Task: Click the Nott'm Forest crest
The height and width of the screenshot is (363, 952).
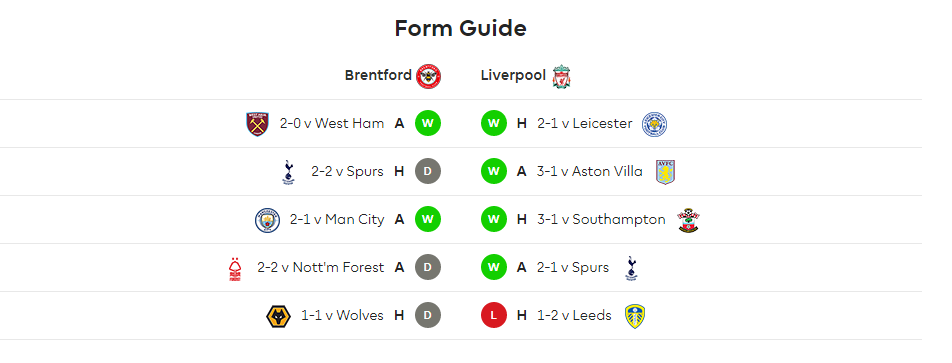Action: point(235,268)
